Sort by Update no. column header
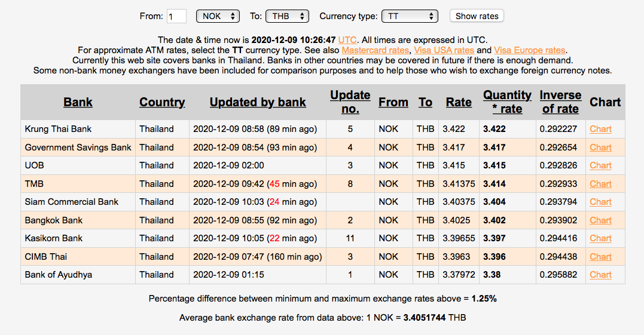Screen dimensions: 644x335 coord(350,102)
